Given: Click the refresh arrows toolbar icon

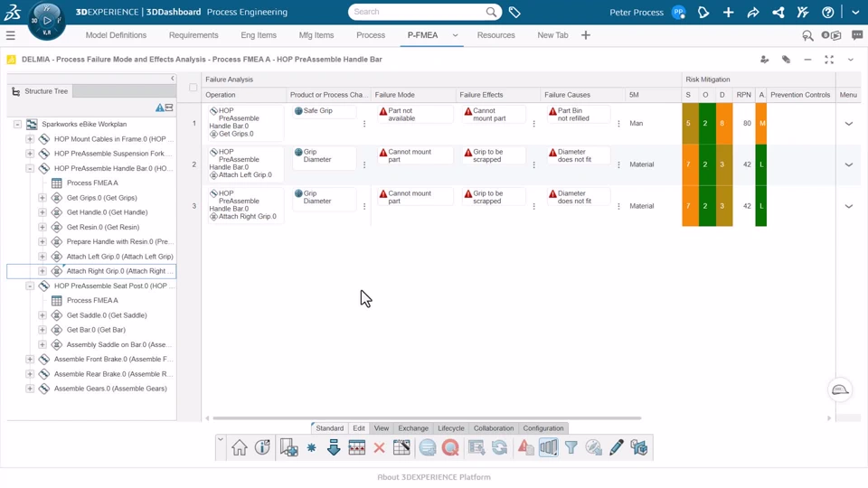Looking at the screenshot, I should pyautogui.click(x=499, y=447).
